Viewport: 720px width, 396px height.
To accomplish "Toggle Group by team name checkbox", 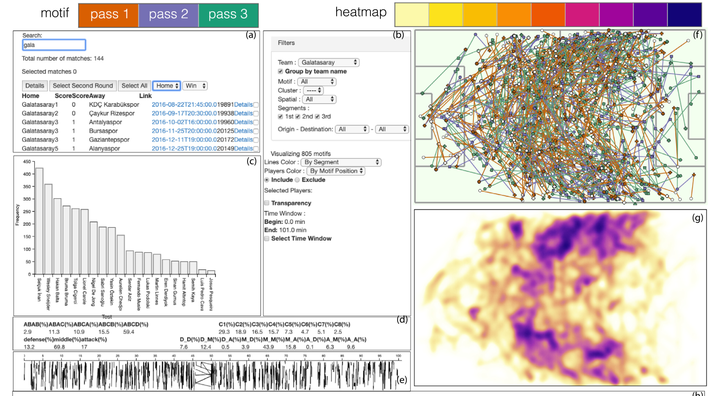I will (281, 71).
